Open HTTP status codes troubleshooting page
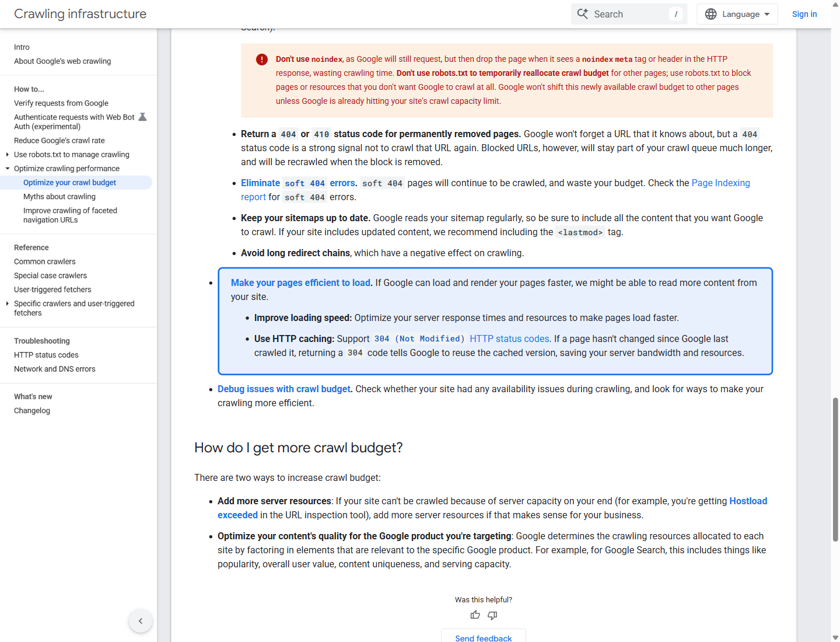Screen dimensions: 840x642 [x=46, y=355]
